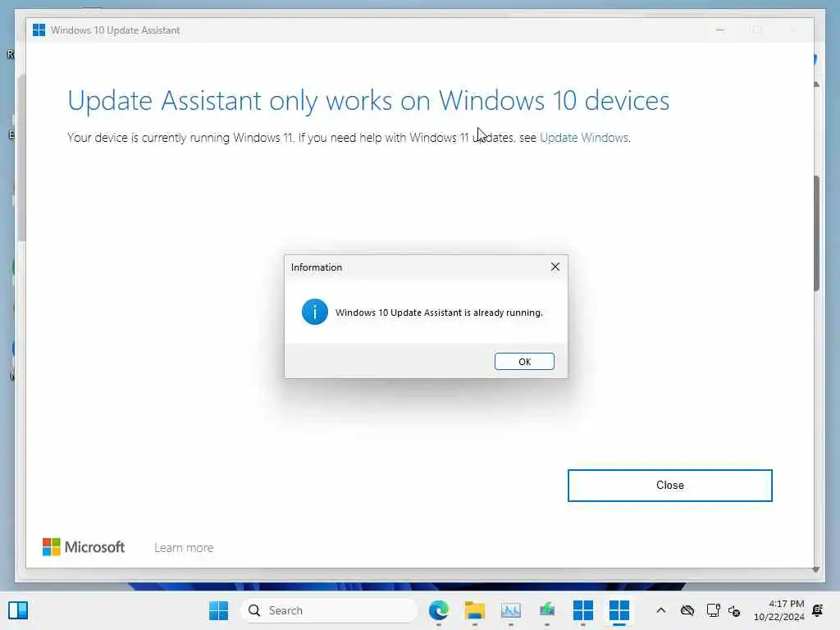Open the Widgets panel on taskbar
Image resolution: width=840 pixels, height=630 pixels.
click(x=18, y=610)
